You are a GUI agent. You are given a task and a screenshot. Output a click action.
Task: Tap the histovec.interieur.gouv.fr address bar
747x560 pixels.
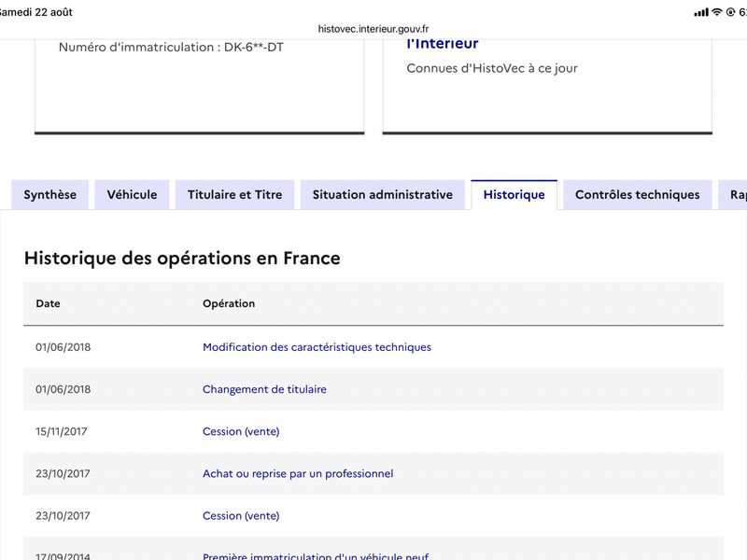tap(373, 29)
